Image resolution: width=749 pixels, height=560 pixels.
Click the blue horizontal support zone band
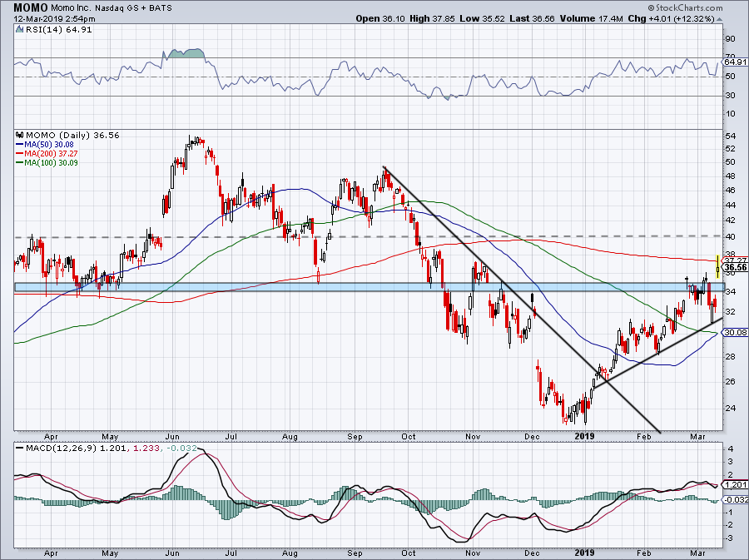point(370,287)
